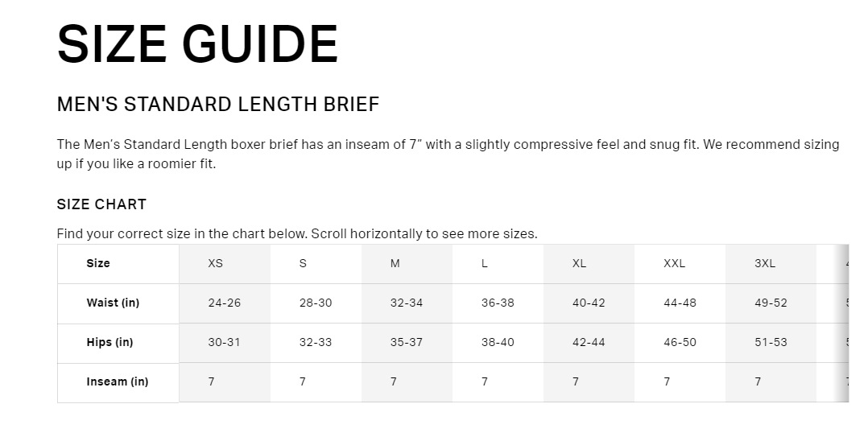This screenshot has height=437, width=868.
Task: Select the XS size column header
Action: click(x=215, y=264)
